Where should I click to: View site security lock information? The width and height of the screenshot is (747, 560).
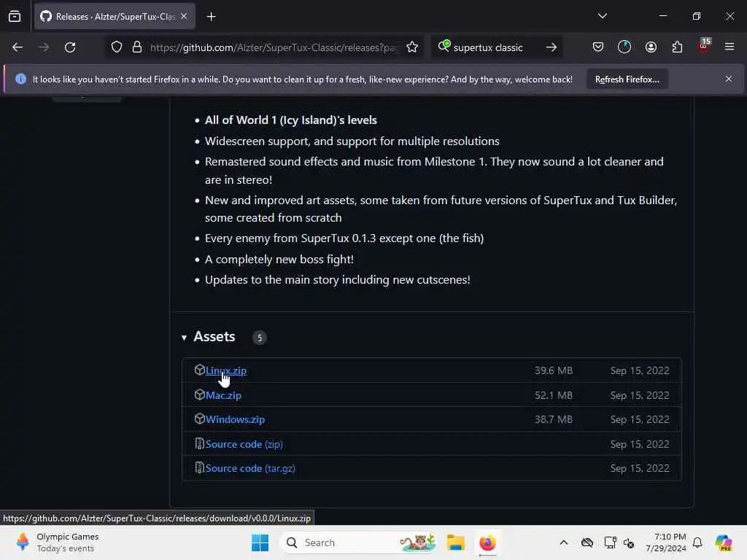point(137,47)
